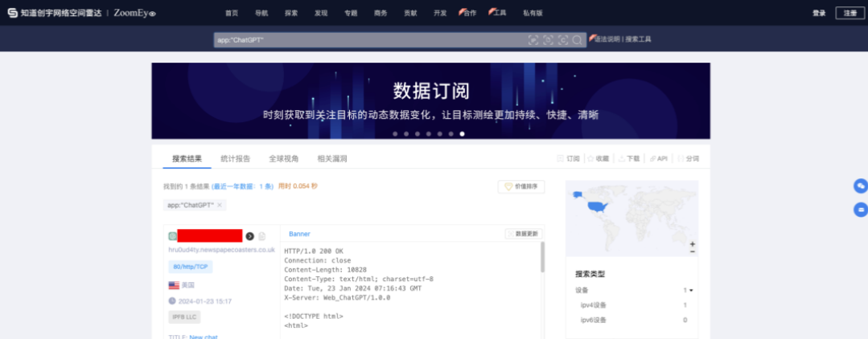The image size is (868, 339).
Task: Click the ChatGPT favicon on the result
Action: 173,236
